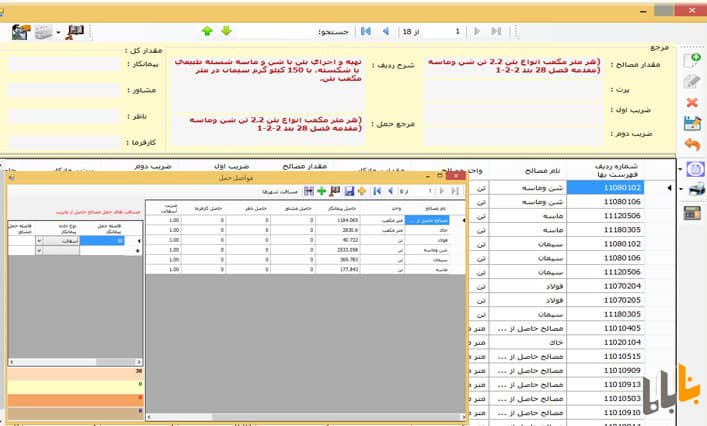Viewport: 707px width, 426px height.
Task: Click blue floppy save icon in dialog toolbar
Action: click(x=349, y=191)
